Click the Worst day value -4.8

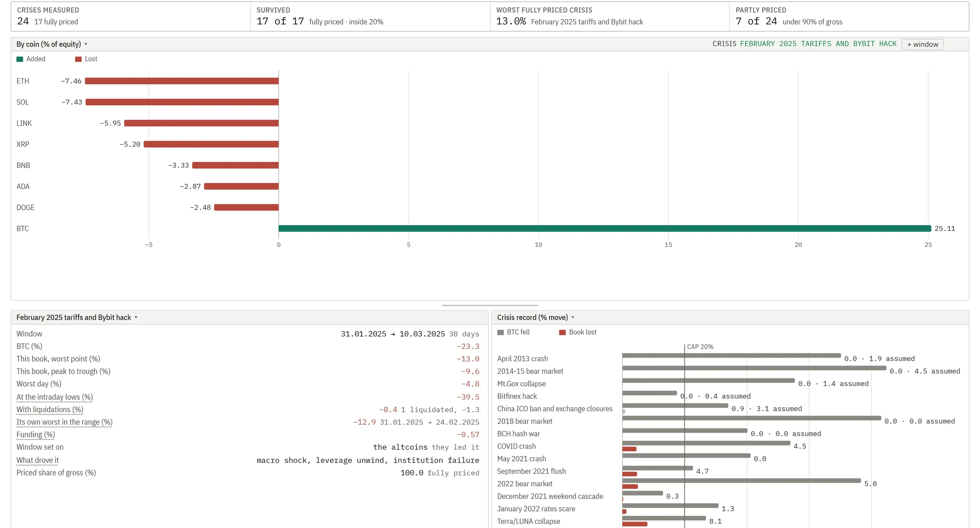click(x=470, y=384)
